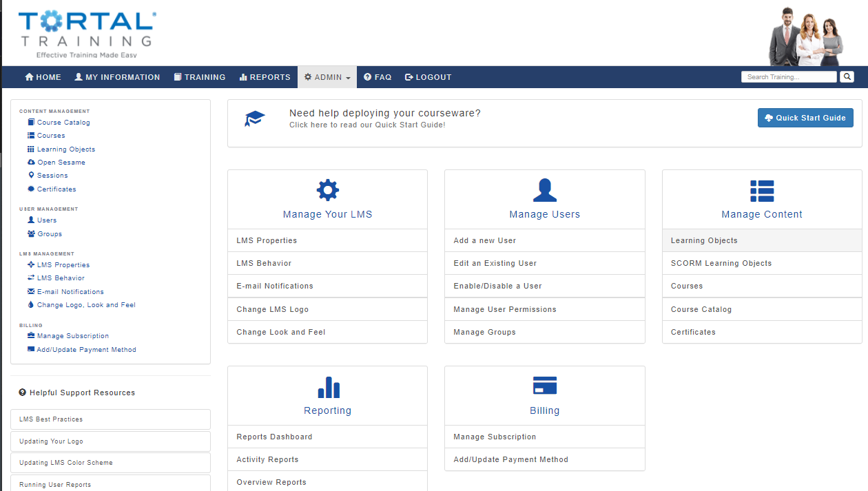Select Enable/Disable a User
This screenshot has width=868, height=491.
click(545, 286)
